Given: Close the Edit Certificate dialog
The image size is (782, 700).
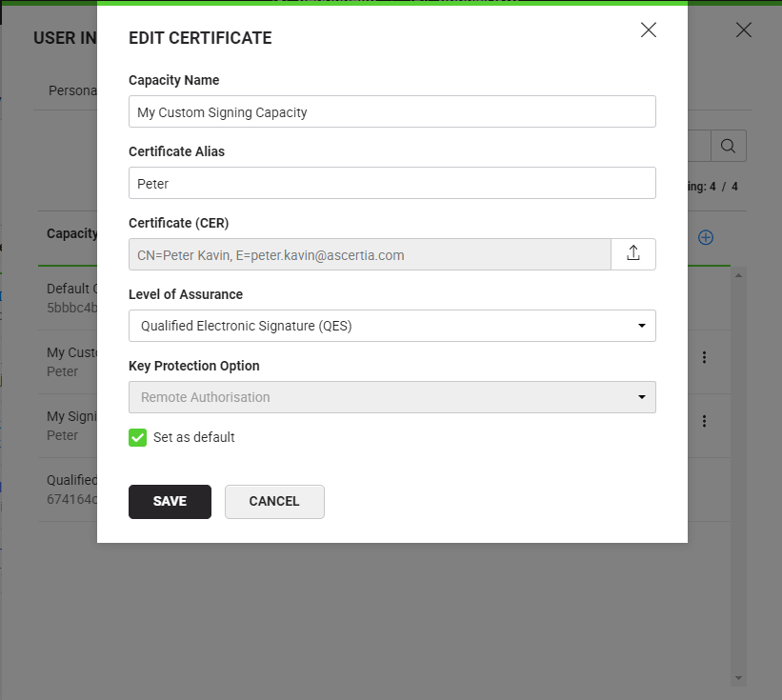Looking at the screenshot, I should pos(649,30).
